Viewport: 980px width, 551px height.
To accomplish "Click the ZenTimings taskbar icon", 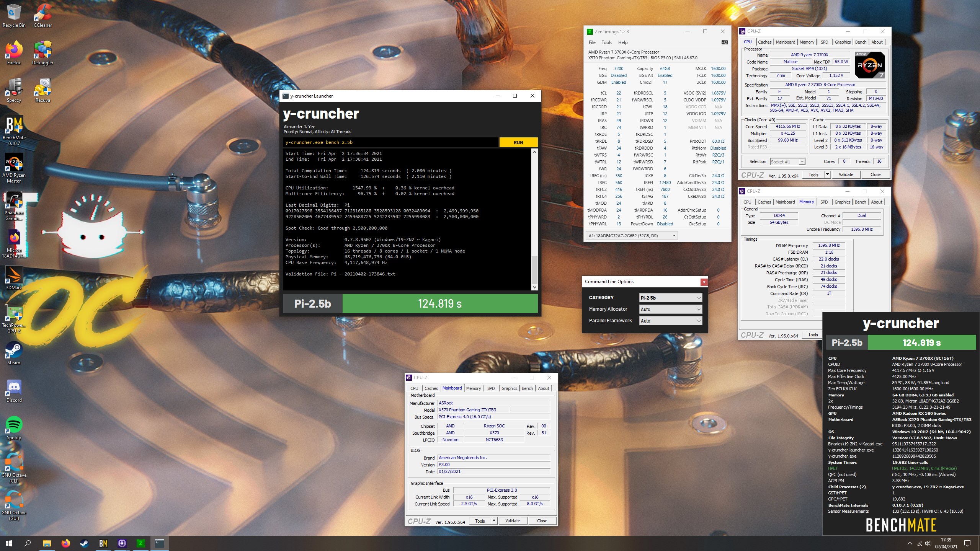I will tap(140, 543).
